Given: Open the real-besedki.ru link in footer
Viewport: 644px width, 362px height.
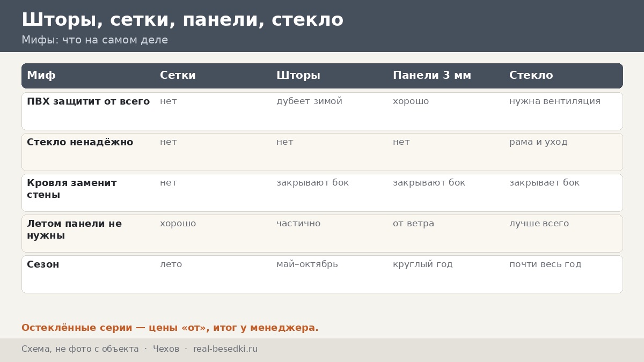Looking at the screenshot, I should coord(225,349).
